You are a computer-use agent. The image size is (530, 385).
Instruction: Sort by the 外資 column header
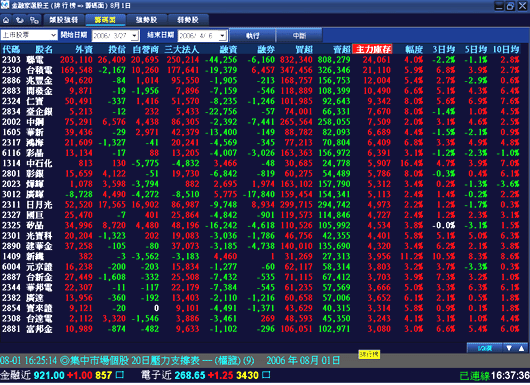[x=84, y=49]
